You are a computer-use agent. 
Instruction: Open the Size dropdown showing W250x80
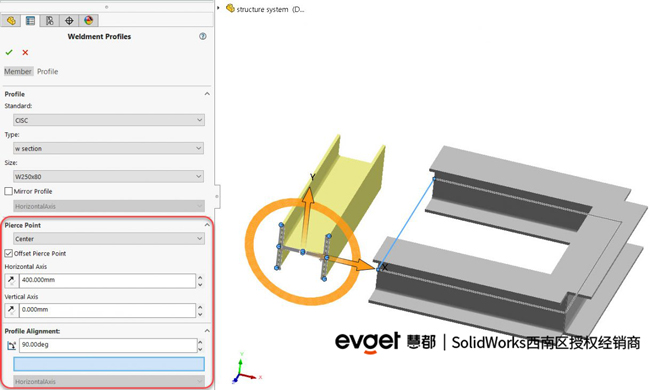[x=109, y=177]
